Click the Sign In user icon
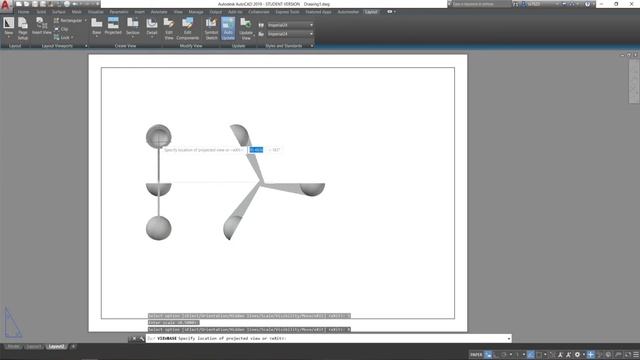Screen dimensions: 640x360 tap(524, 4)
